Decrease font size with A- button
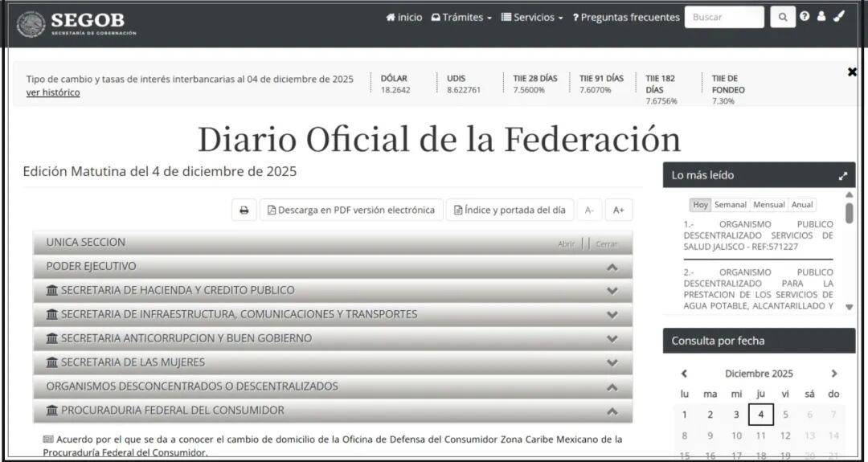The height and width of the screenshot is (462, 868). coord(590,211)
